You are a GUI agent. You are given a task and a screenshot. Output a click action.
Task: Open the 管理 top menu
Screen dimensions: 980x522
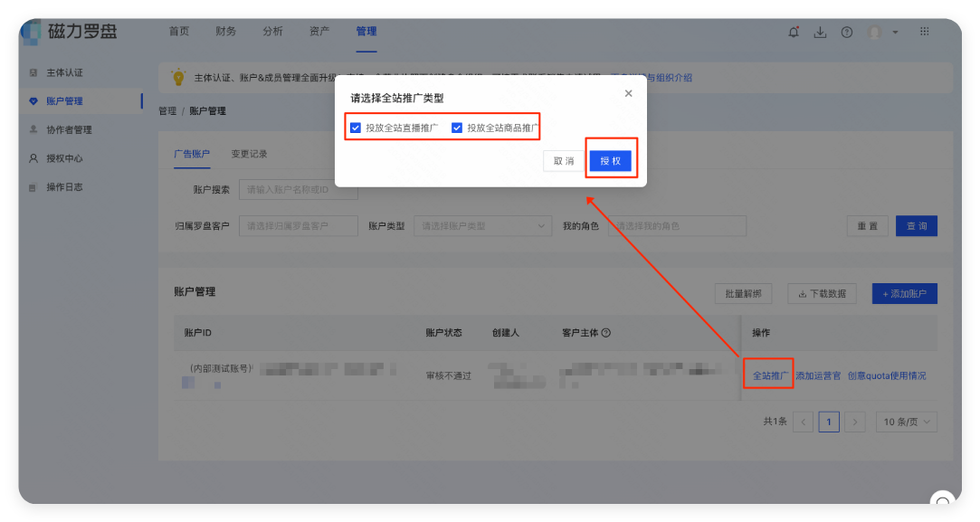[x=366, y=32]
